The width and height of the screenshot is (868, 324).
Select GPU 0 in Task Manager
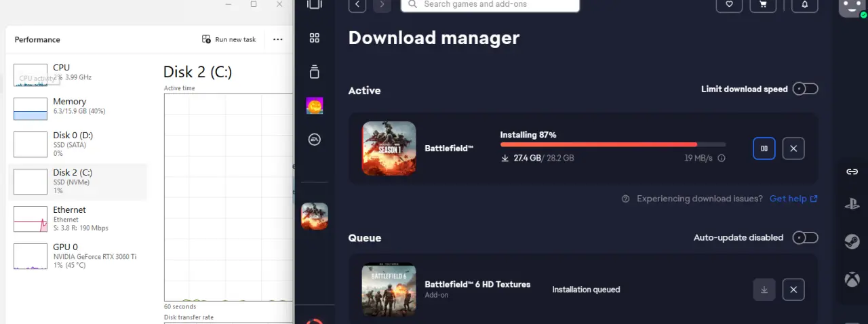click(x=77, y=256)
